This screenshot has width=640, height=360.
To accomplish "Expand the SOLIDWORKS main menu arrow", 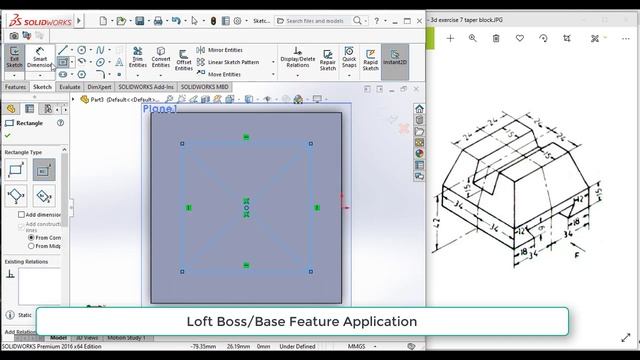I will (x=79, y=20).
